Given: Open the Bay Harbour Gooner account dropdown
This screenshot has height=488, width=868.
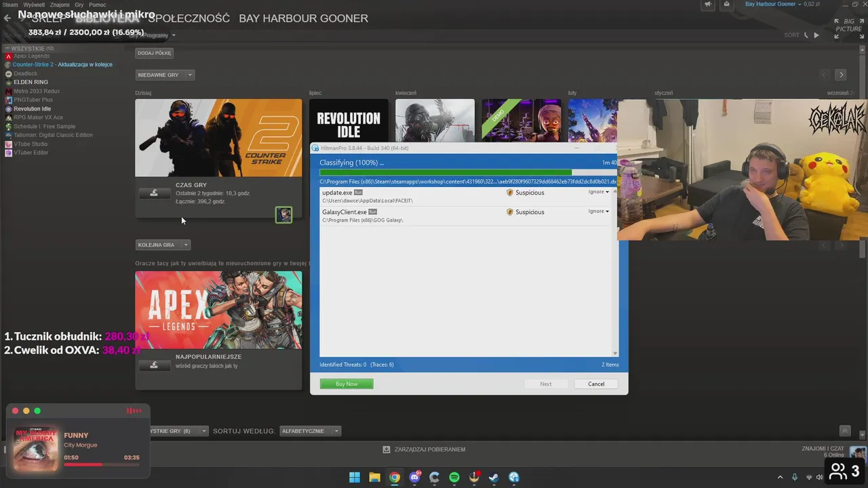Looking at the screenshot, I should click(773, 4).
